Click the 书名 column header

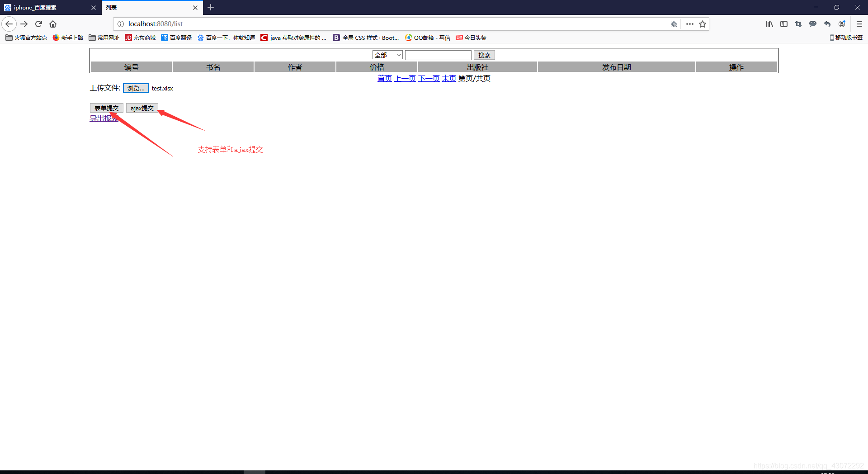(213, 67)
